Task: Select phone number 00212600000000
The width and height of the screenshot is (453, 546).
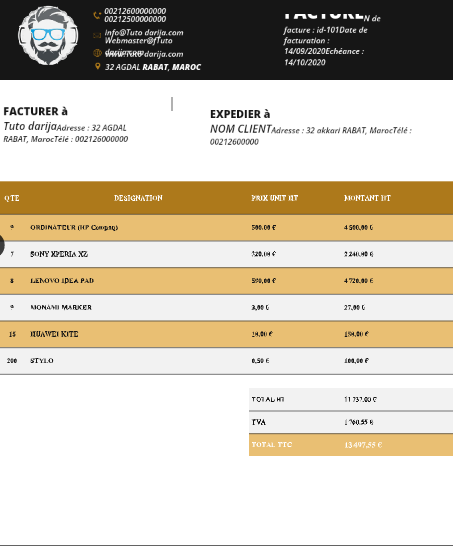Action: point(135,11)
